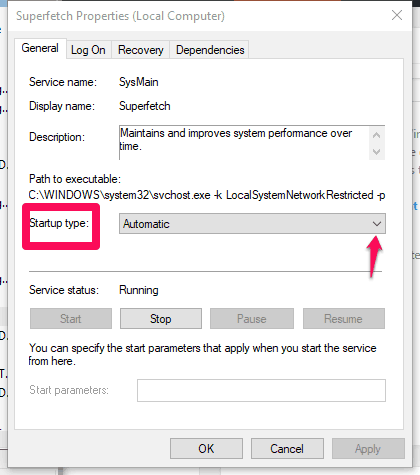
Task: Switch to the Log On tab
Action: pyautogui.click(x=88, y=50)
